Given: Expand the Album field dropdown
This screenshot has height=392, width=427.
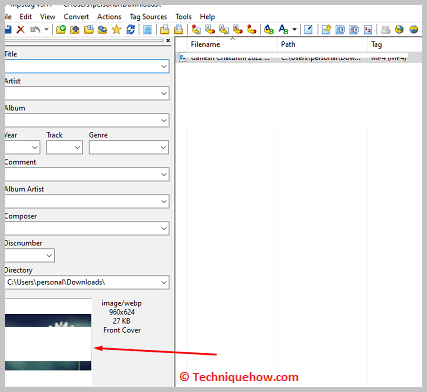Looking at the screenshot, I should pyautogui.click(x=164, y=120).
